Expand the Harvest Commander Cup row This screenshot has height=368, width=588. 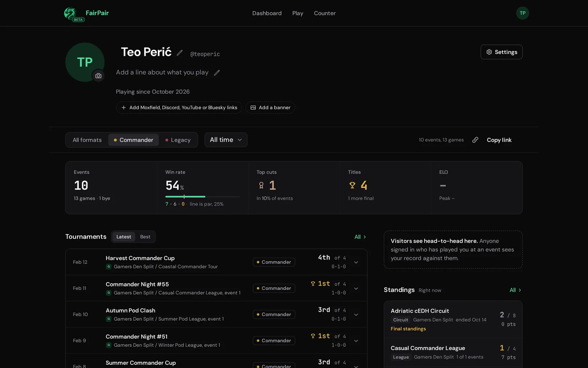click(356, 262)
